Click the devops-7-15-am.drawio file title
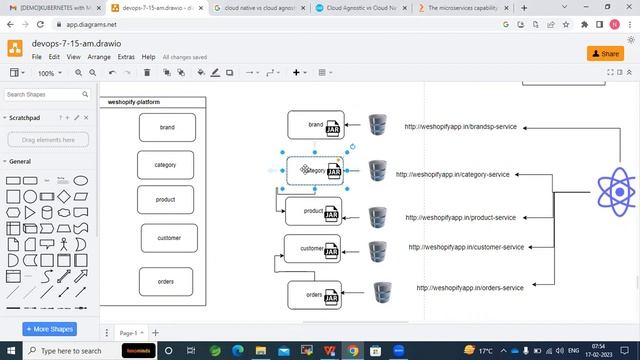The image size is (640, 360). point(76,43)
